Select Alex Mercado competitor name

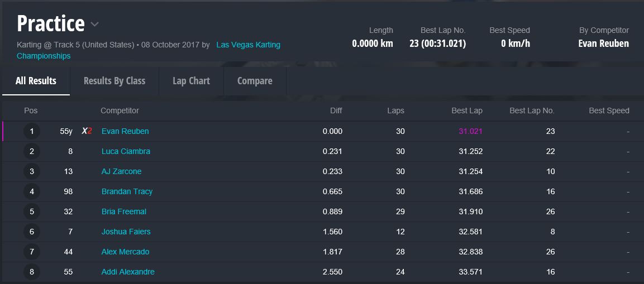coord(125,252)
